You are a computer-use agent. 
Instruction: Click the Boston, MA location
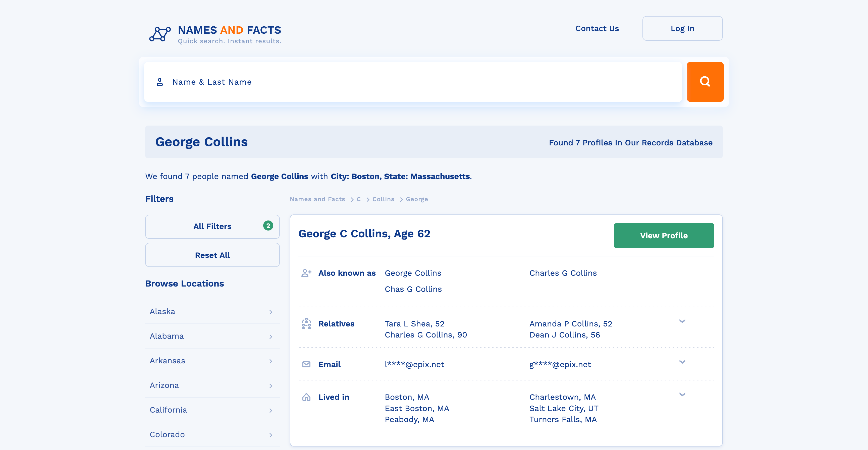click(x=407, y=397)
